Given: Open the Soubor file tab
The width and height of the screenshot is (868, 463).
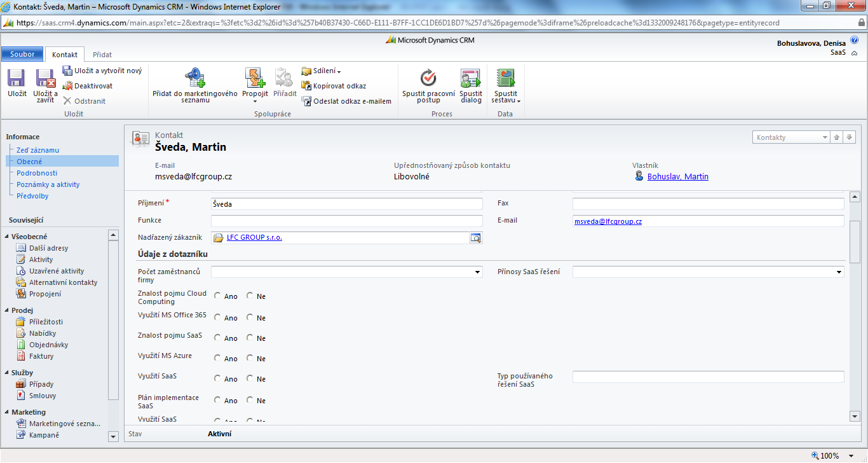Looking at the screenshot, I should [x=22, y=55].
